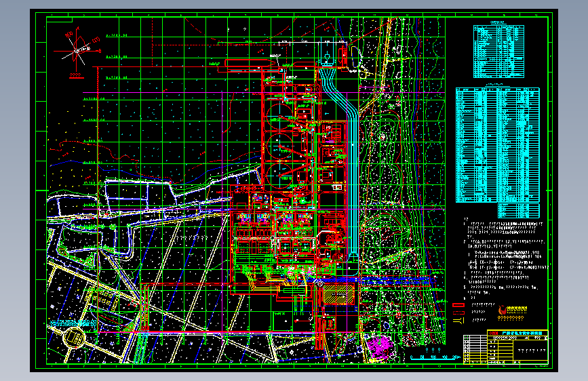Screen dimensions: 588x381
Task: Pick the solid red rectangle legend symbol
Action: (x=458, y=305)
